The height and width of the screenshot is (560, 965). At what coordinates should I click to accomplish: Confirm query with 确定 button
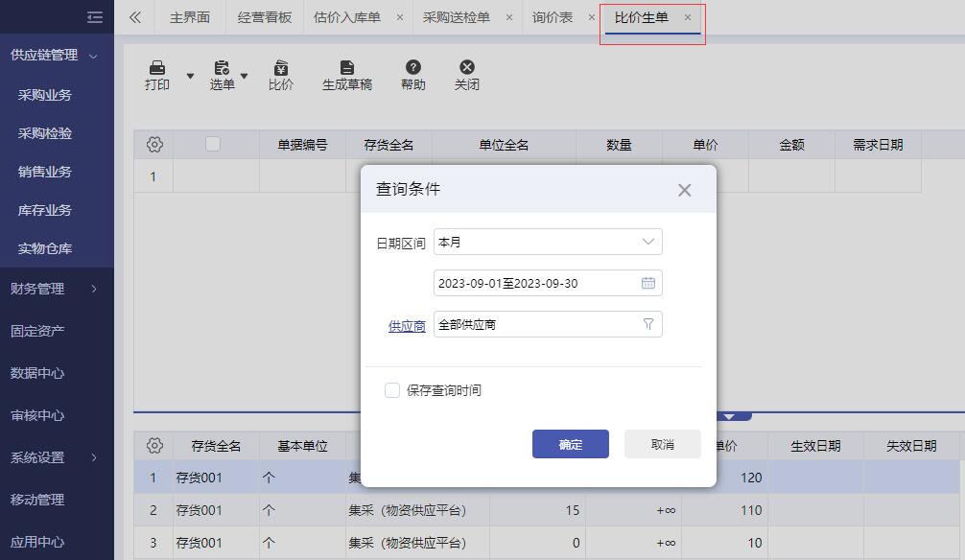pyautogui.click(x=570, y=444)
